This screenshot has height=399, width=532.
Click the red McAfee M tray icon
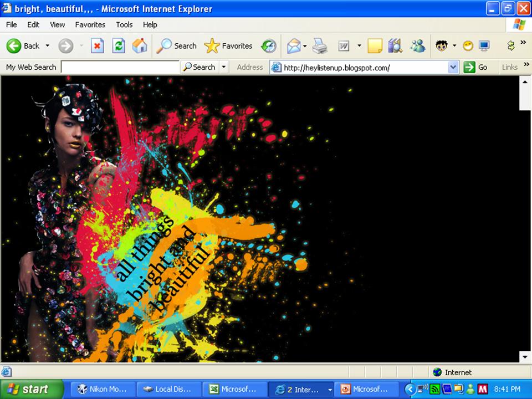point(483,389)
